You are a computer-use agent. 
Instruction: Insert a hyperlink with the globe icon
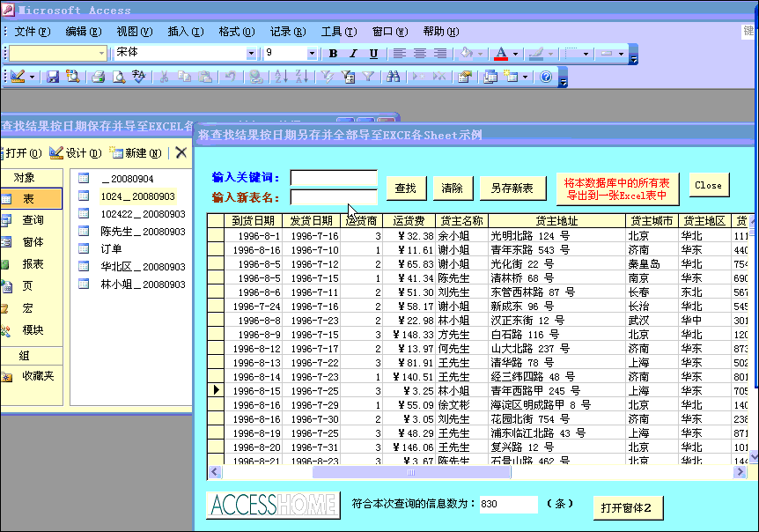(x=256, y=77)
